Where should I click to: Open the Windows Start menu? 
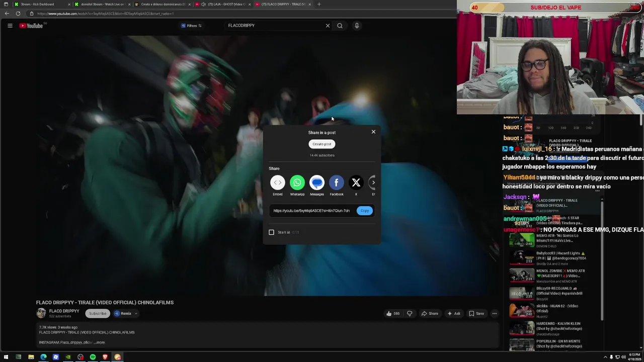[x=6, y=357]
